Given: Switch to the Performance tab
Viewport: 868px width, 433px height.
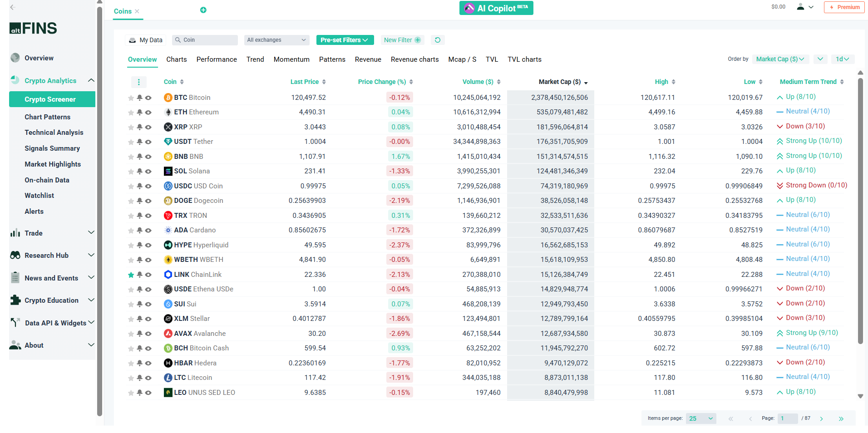Looking at the screenshot, I should [217, 59].
